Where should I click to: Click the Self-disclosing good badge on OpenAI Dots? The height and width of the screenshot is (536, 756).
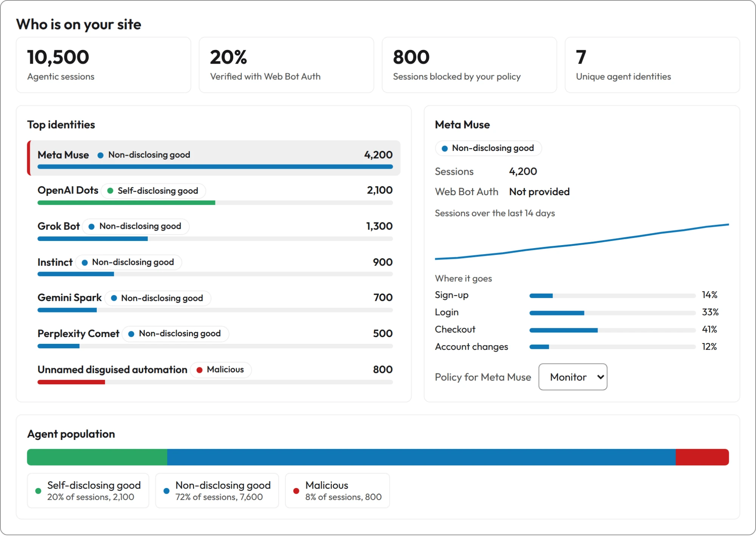click(x=153, y=191)
